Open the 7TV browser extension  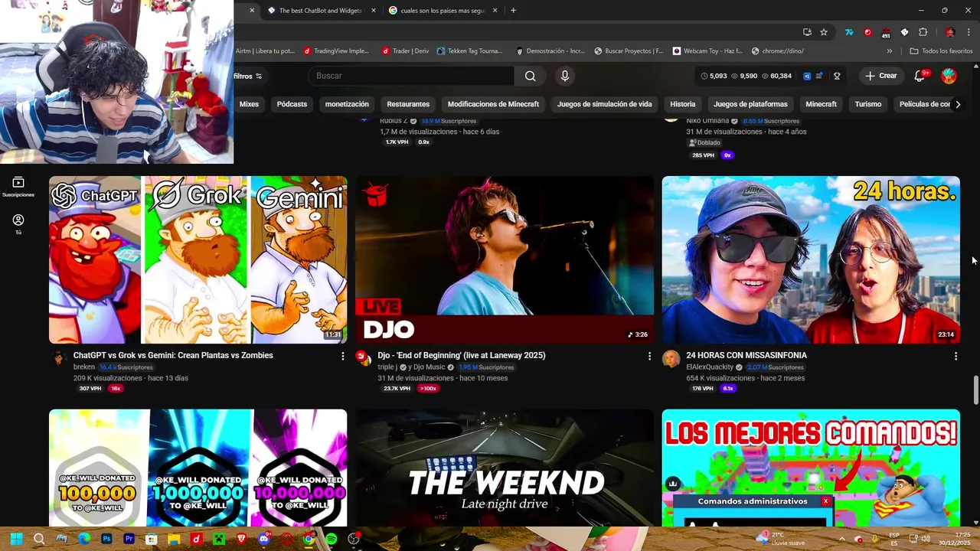pyautogui.click(x=849, y=32)
